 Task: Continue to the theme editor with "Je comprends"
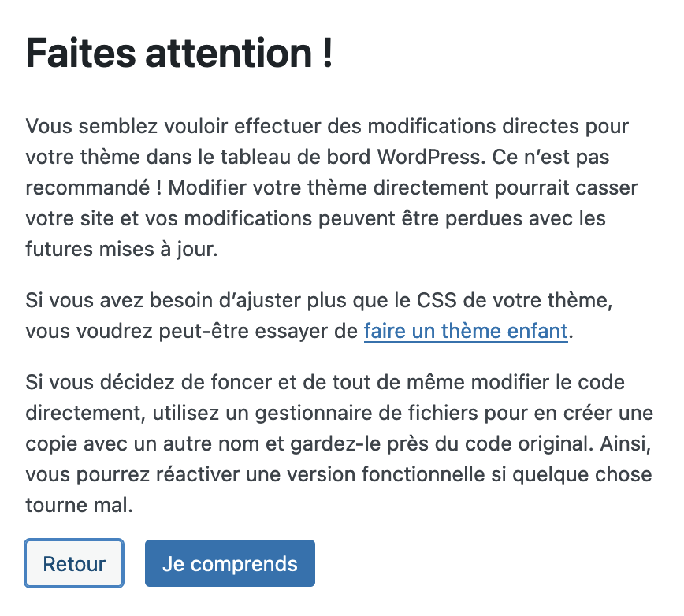point(229,562)
